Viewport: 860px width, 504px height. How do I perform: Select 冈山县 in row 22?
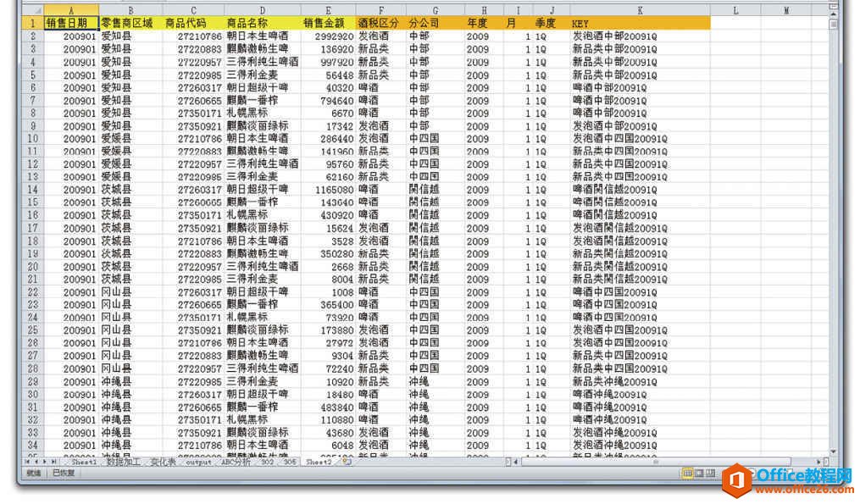[130, 292]
